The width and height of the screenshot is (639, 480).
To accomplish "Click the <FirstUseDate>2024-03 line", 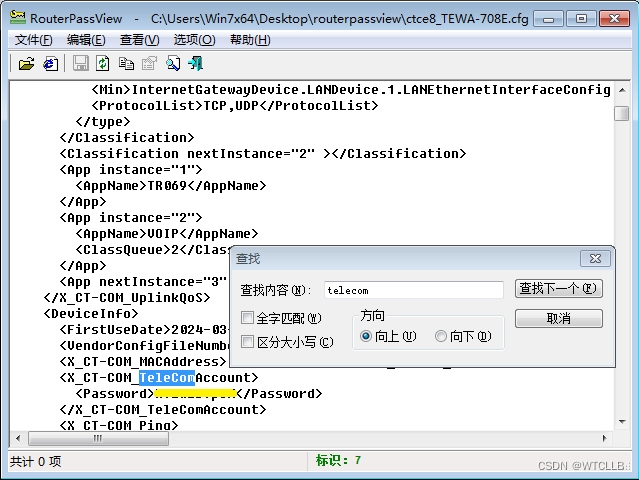I will pyautogui.click(x=145, y=330).
